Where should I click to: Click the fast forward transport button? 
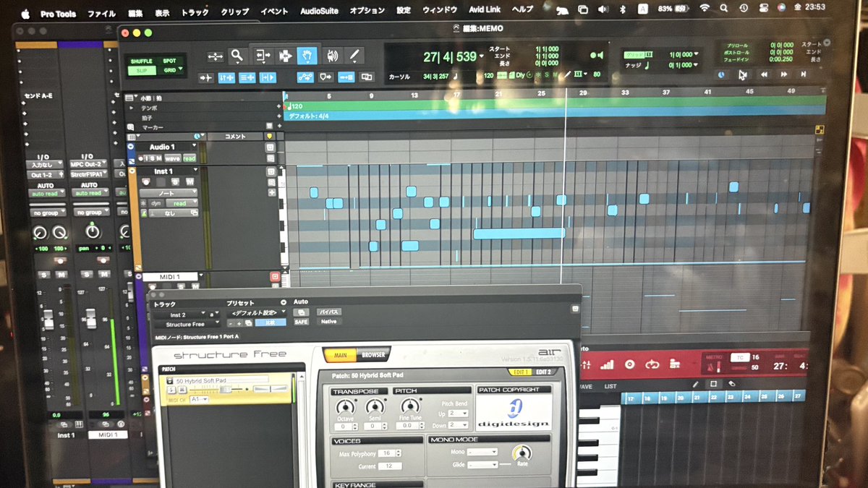(783, 74)
